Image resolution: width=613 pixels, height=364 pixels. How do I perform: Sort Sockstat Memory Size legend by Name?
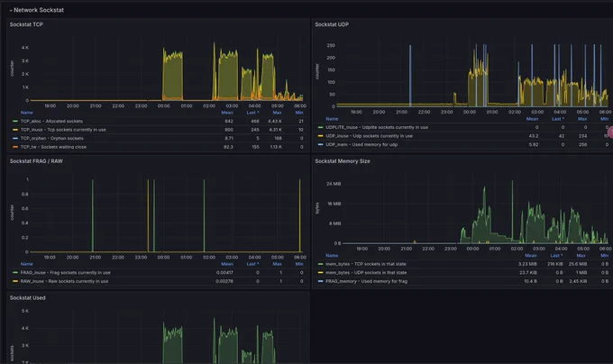(332, 255)
